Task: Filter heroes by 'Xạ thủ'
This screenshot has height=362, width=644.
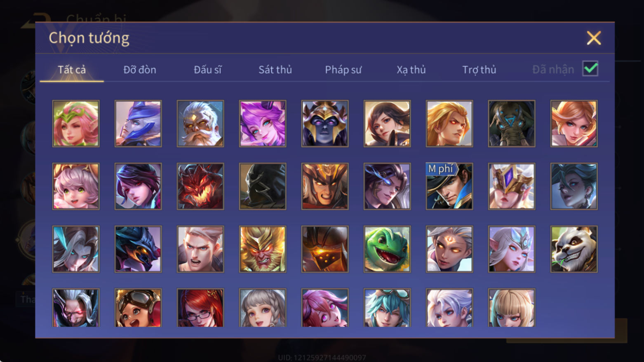Action: [x=411, y=70]
